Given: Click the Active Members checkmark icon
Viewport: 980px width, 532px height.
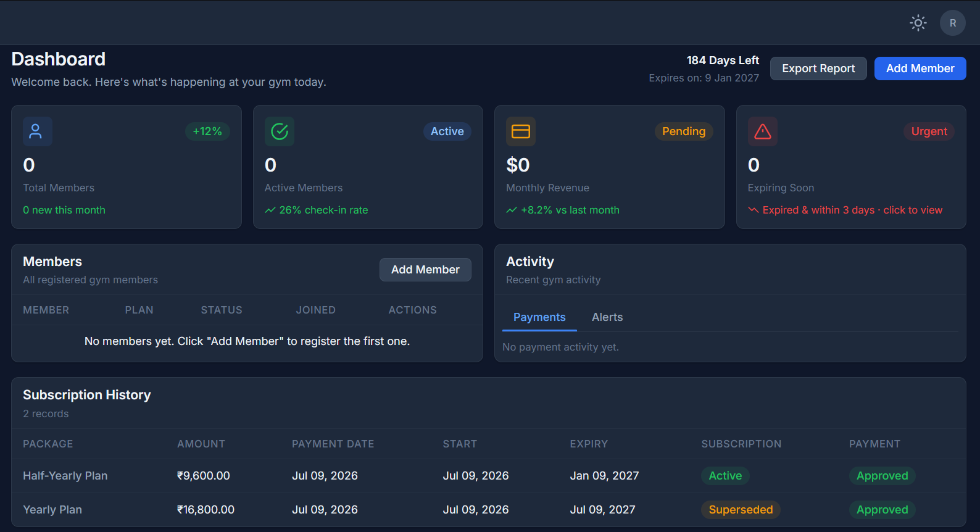Looking at the screenshot, I should point(280,131).
